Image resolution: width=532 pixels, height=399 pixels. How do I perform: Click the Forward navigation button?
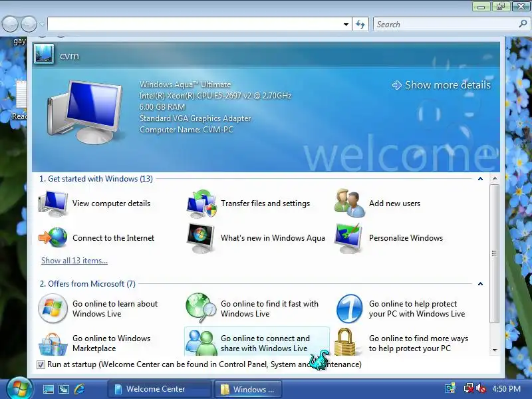click(29, 25)
